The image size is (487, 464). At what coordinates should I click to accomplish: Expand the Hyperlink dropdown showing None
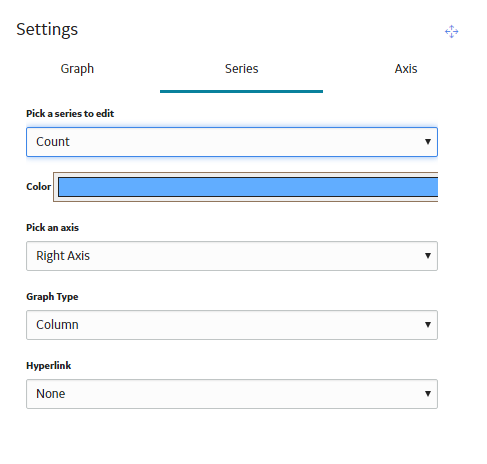[232, 394]
